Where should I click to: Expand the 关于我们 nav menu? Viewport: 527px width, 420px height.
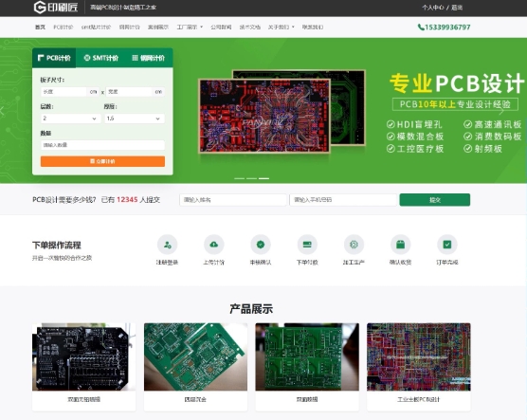pyautogui.click(x=281, y=27)
